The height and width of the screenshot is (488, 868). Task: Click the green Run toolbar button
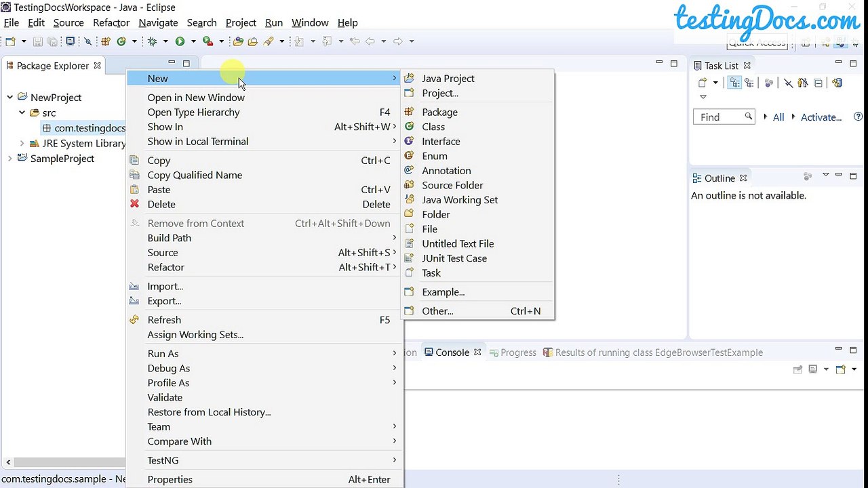[x=180, y=41]
